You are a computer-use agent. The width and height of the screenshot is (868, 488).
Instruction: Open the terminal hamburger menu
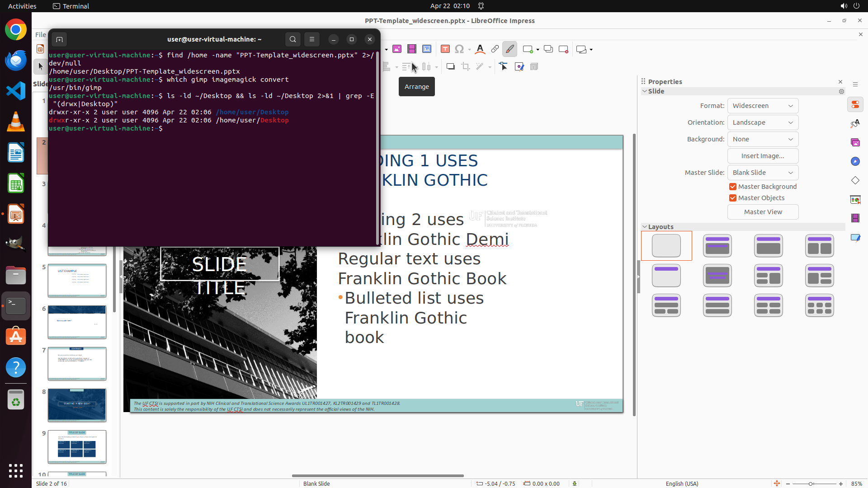[x=312, y=39]
